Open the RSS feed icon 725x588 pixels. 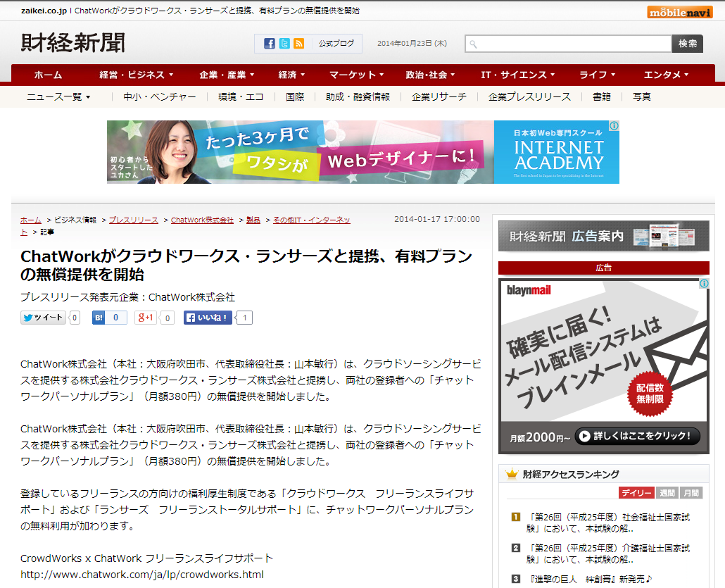[299, 44]
